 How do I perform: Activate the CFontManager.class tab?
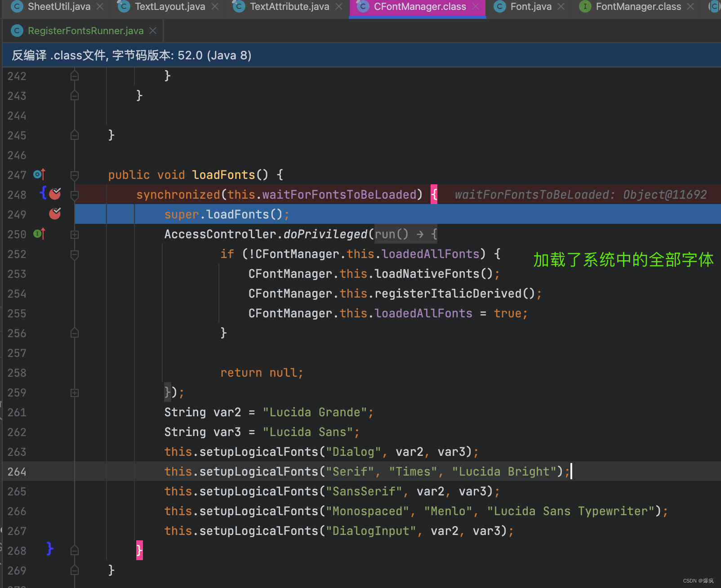[420, 7]
